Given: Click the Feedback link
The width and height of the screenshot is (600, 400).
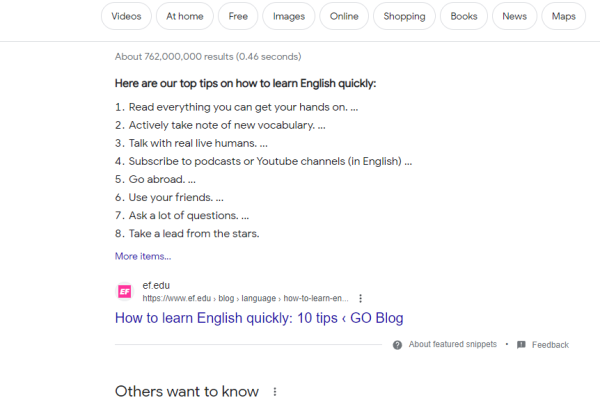Looking at the screenshot, I should 550,345.
